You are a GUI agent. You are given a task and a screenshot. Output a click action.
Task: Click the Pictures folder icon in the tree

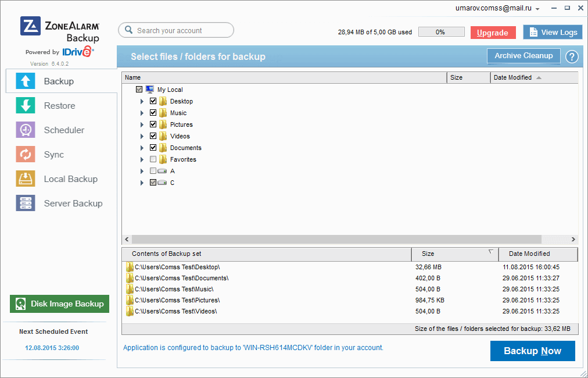(163, 124)
